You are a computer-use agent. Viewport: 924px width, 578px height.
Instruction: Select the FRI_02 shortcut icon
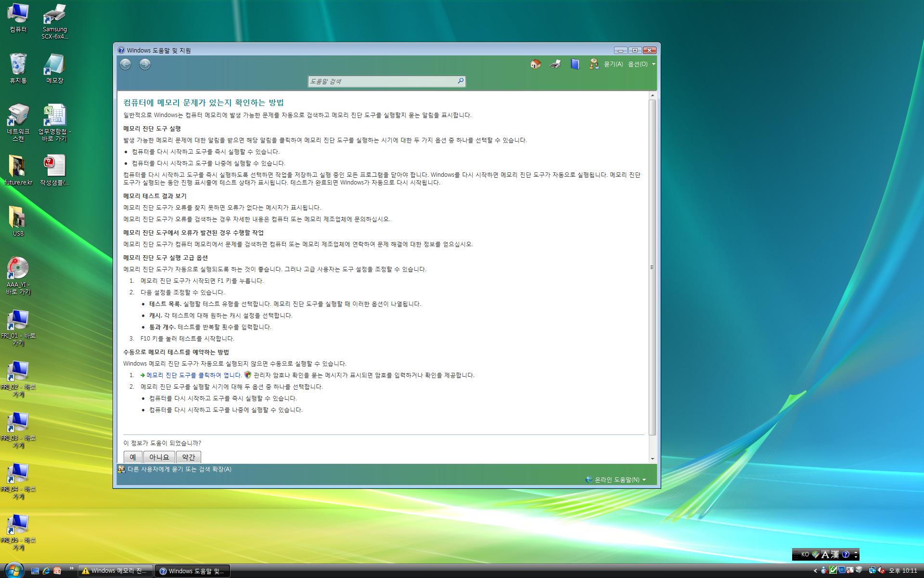tap(18, 379)
